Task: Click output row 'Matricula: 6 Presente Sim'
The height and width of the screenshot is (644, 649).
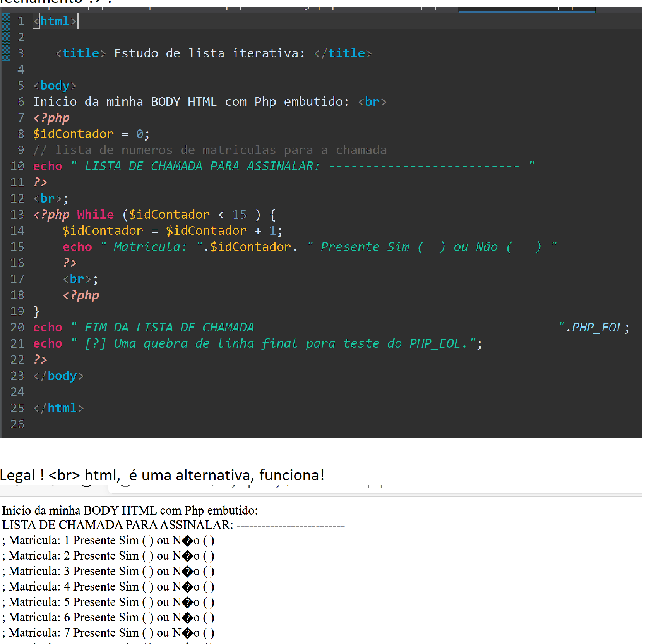Action: 108,617
